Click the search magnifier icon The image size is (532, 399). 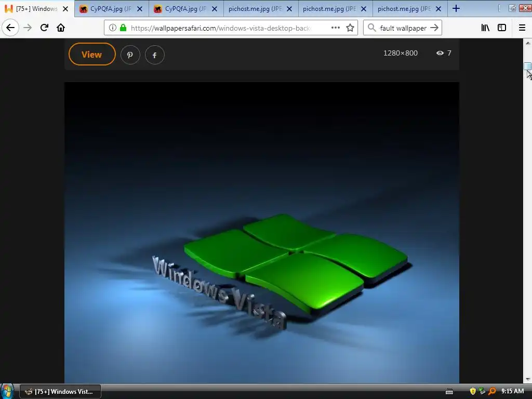[371, 28]
